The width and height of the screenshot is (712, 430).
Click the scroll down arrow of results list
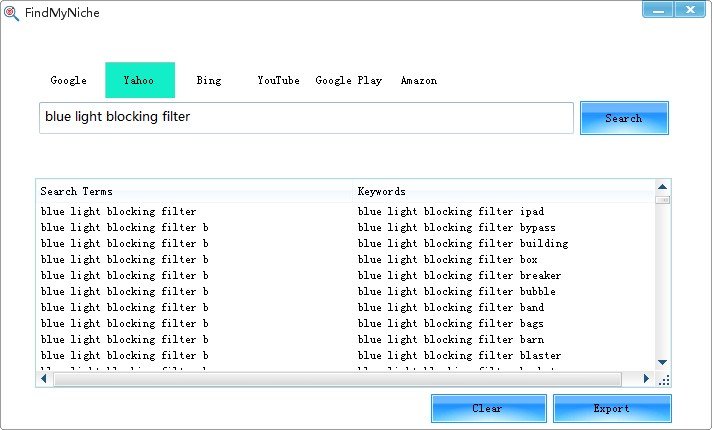click(663, 362)
